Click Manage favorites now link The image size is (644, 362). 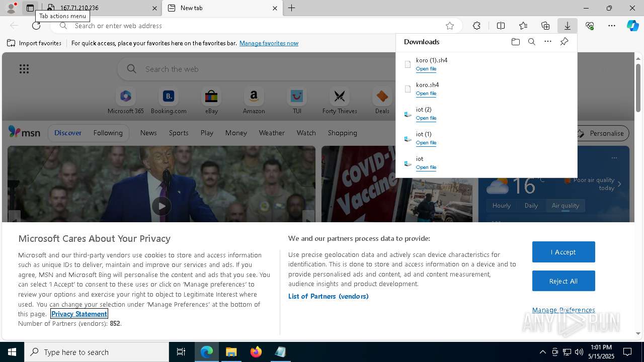pos(269,43)
